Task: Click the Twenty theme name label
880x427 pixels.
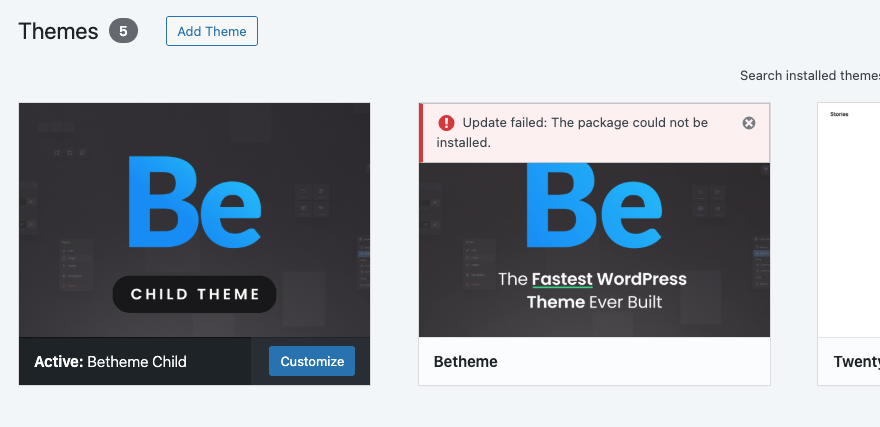Action: coord(856,361)
